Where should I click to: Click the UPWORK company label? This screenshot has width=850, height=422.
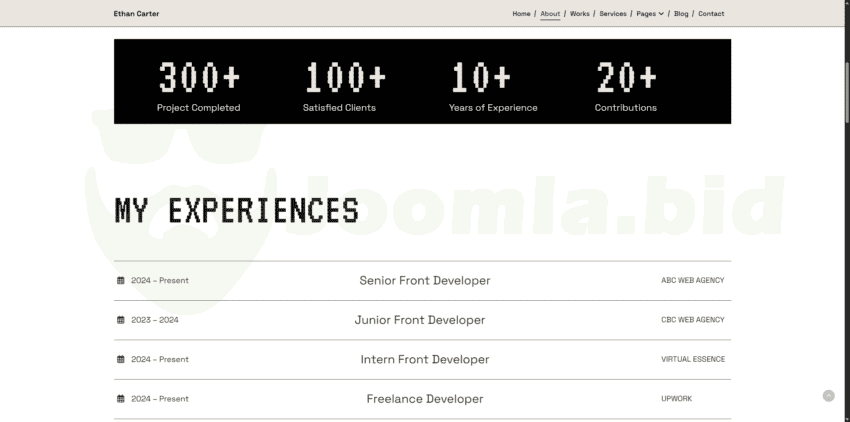[x=676, y=399]
